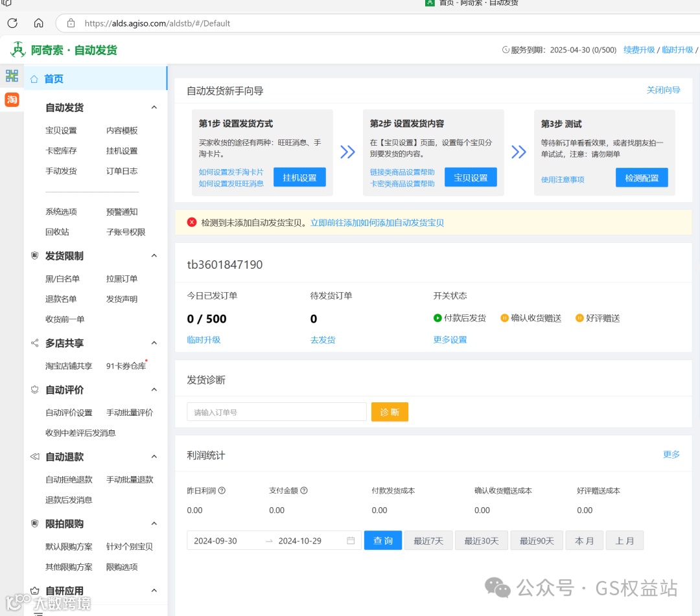Click the 阿奇索 green logo icon
This screenshot has width=700, height=616.
(x=18, y=49)
